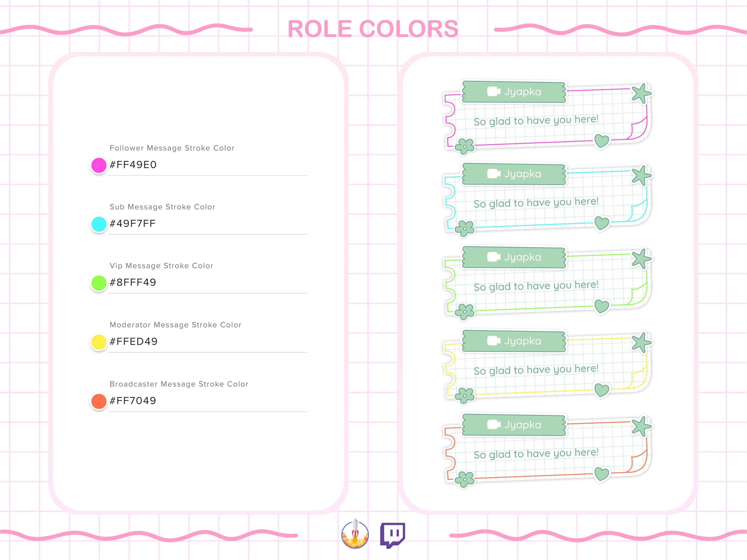Image resolution: width=747 pixels, height=560 pixels.
Task: Click the heart sticker on the orange message
Action: click(602, 474)
